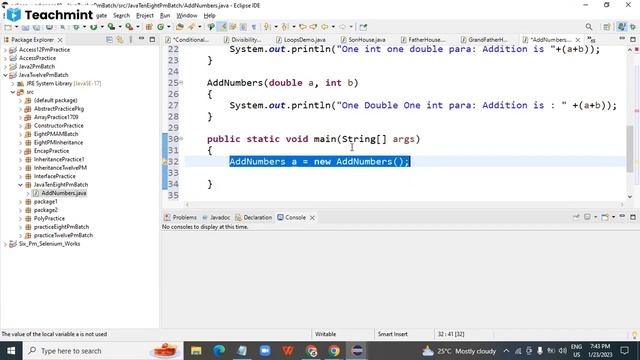Click the Previous Annotation icon
Viewport: 640px width, 360px height.
pos(285,27)
